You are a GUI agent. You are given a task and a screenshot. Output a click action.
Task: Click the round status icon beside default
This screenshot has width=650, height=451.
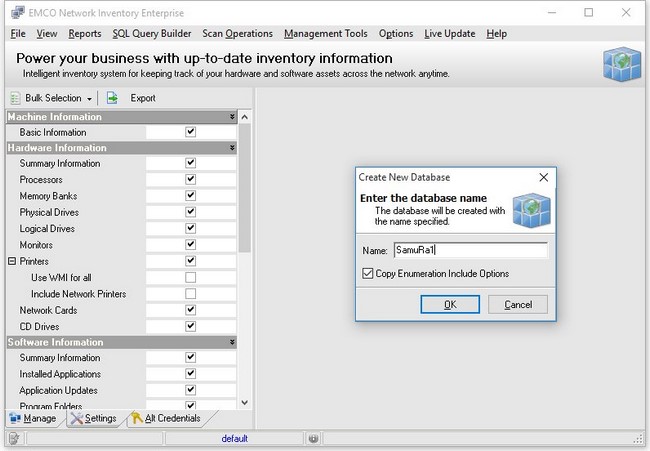(x=313, y=438)
